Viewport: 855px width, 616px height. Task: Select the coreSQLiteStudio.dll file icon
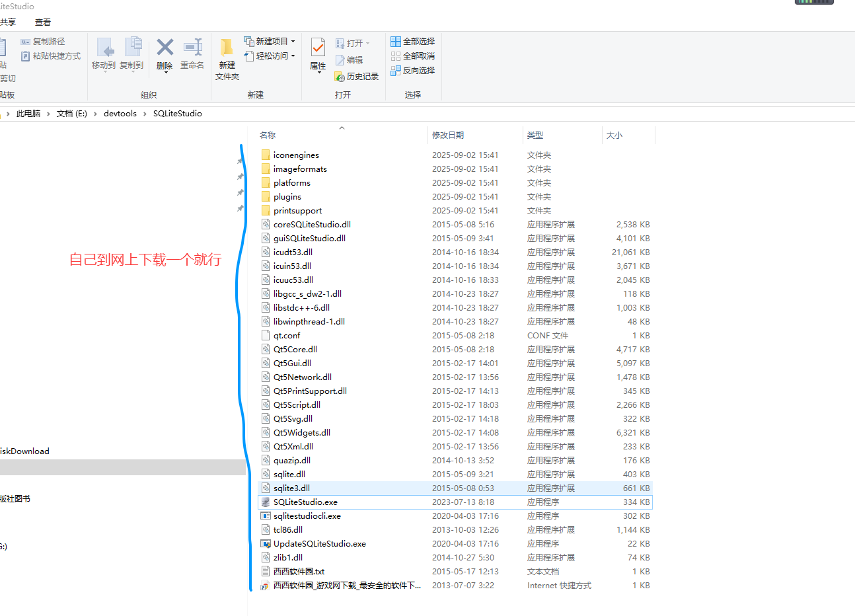(266, 224)
